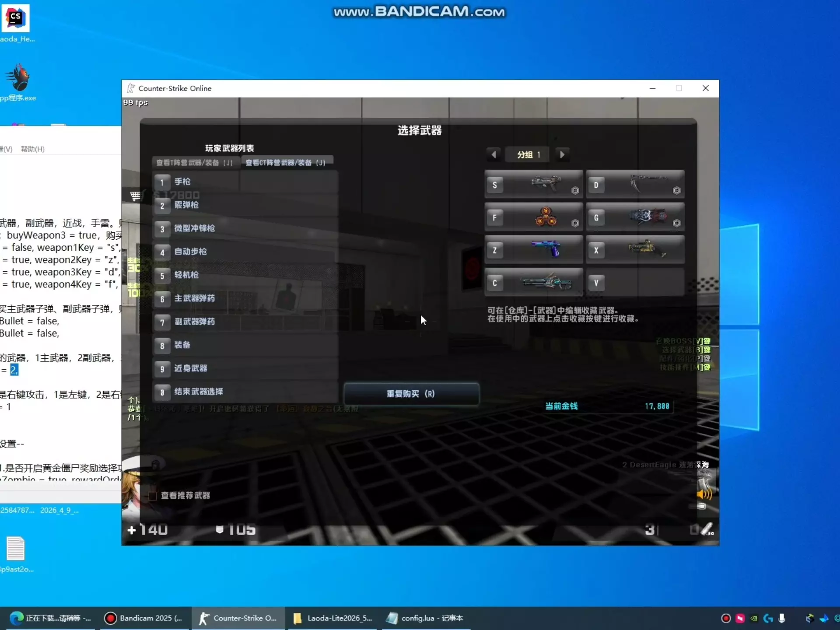Enable the 查看推荐武器 checkbox
Viewport: 840px width, 630px height.
pyautogui.click(x=153, y=495)
